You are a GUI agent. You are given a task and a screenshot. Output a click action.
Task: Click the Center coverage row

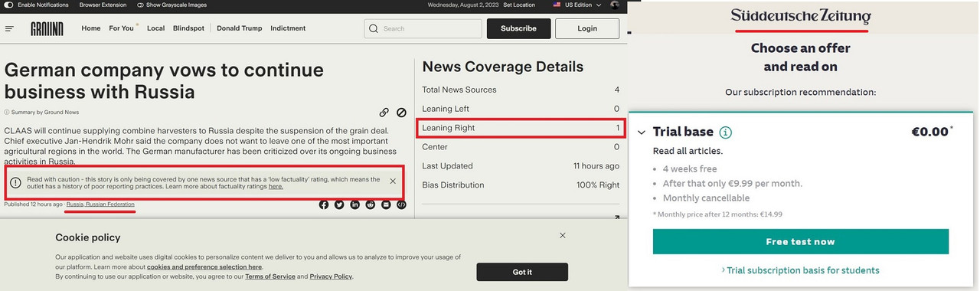[x=521, y=147]
